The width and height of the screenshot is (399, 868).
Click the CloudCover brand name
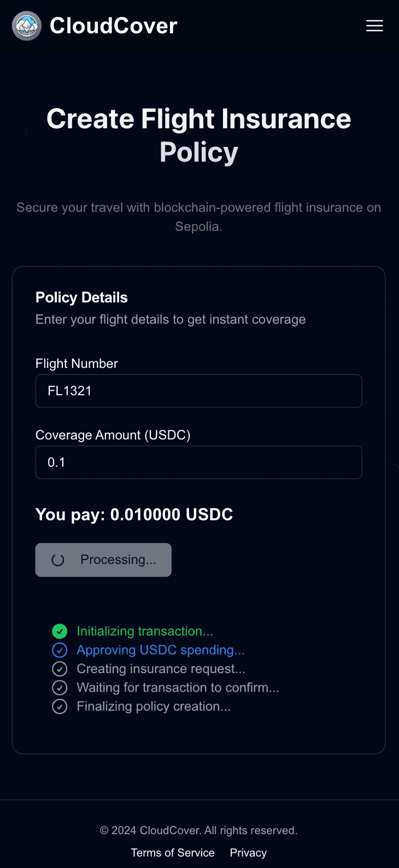tap(114, 26)
